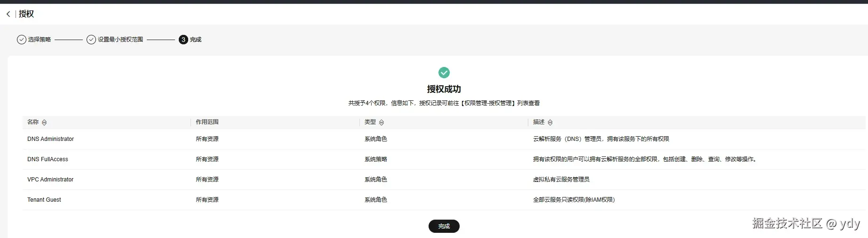Select the DNS Administrator row name
Image resolution: width=868 pixels, height=238 pixels.
50,139
